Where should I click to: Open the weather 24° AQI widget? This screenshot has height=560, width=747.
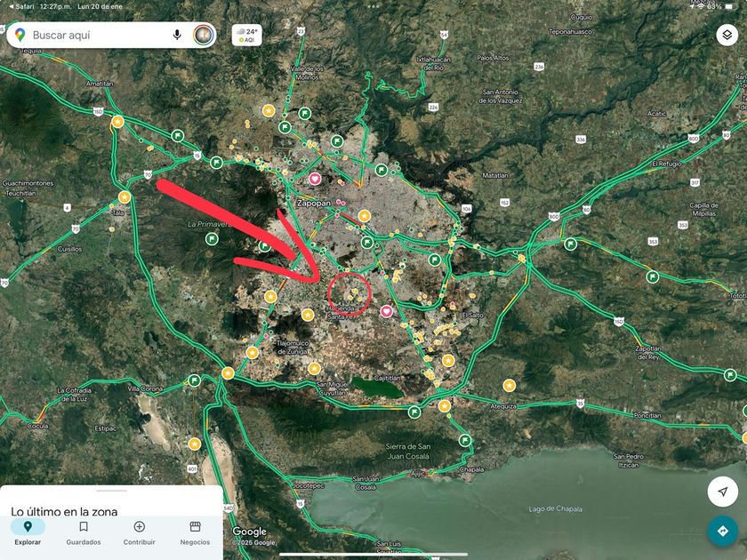click(247, 35)
